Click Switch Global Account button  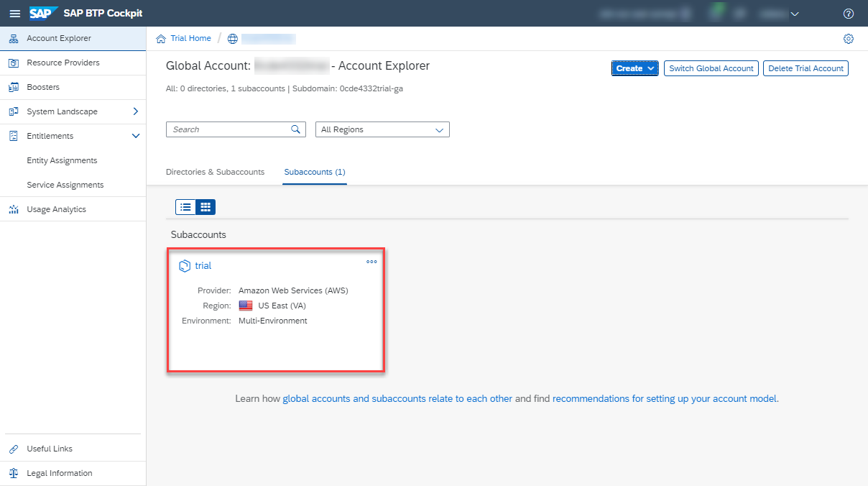point(711,68)
